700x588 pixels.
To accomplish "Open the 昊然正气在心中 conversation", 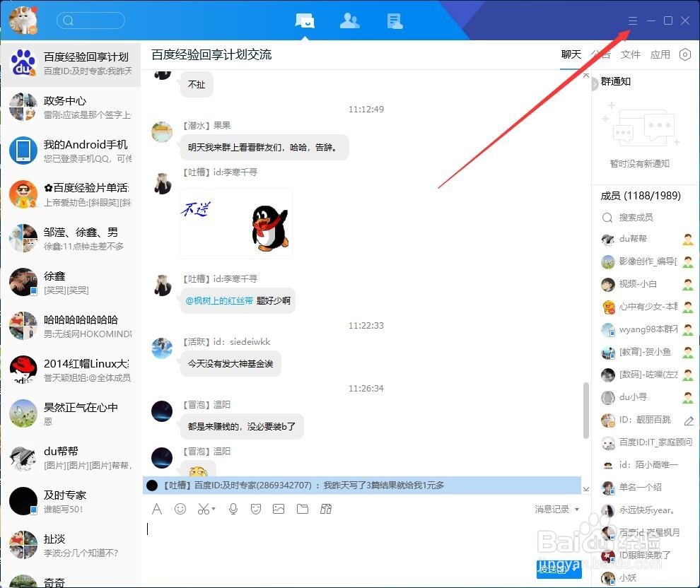I will click(x=71, y=413).
